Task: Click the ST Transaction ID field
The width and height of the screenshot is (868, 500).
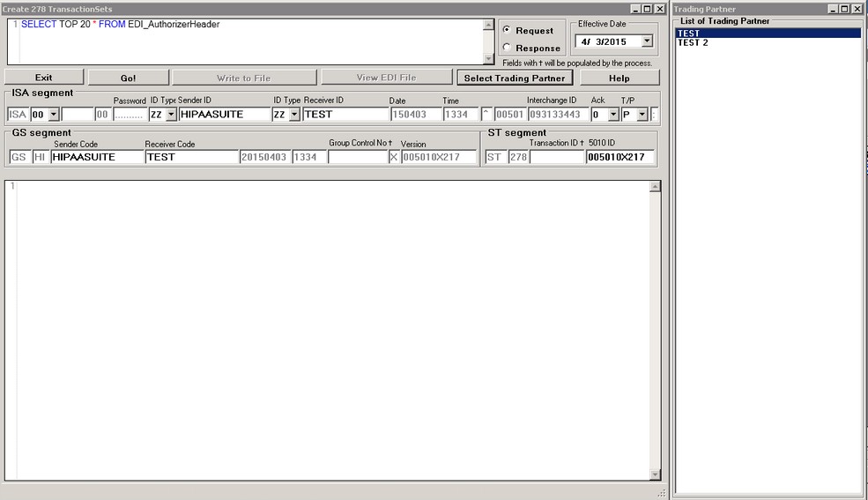Action: pyautogui.click(x=557, y=157)
